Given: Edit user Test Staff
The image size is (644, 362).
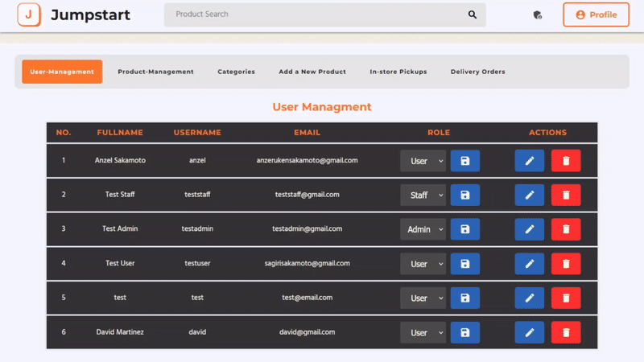Looking at the screenshot, I should 530,195.
